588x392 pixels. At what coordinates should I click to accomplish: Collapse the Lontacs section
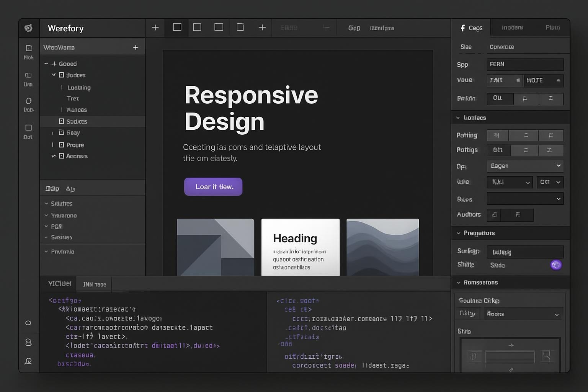pyautogui.click(x=458, y=118)
